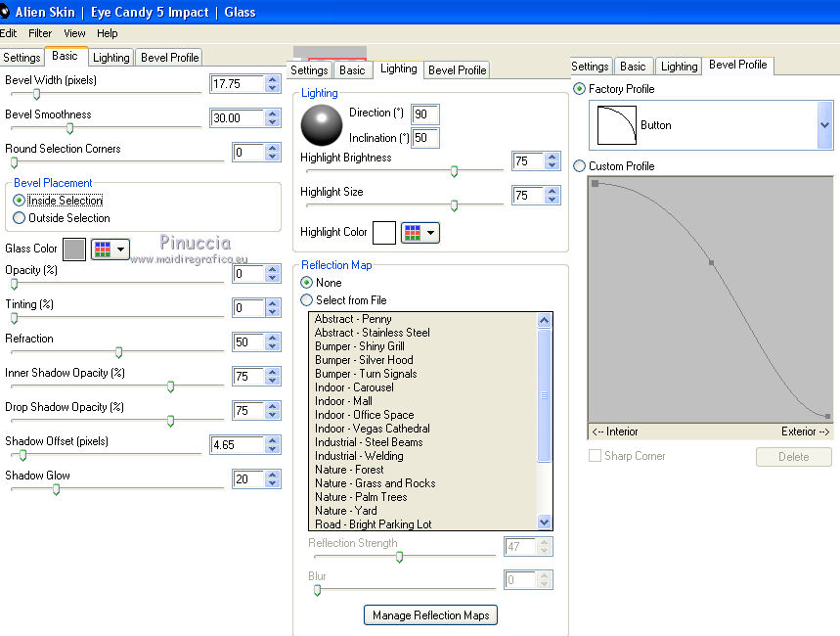The image size is (840, 636).
Task: Open the Glass Color palette grid icon
Action: 103,250
